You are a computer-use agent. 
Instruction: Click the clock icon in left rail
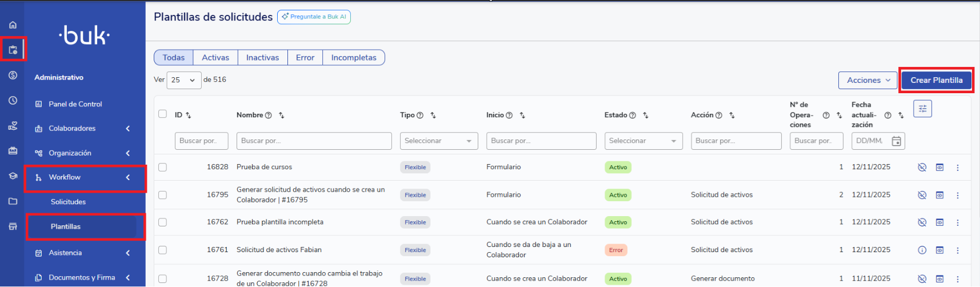pyautogui.click(x=13, y=101)
